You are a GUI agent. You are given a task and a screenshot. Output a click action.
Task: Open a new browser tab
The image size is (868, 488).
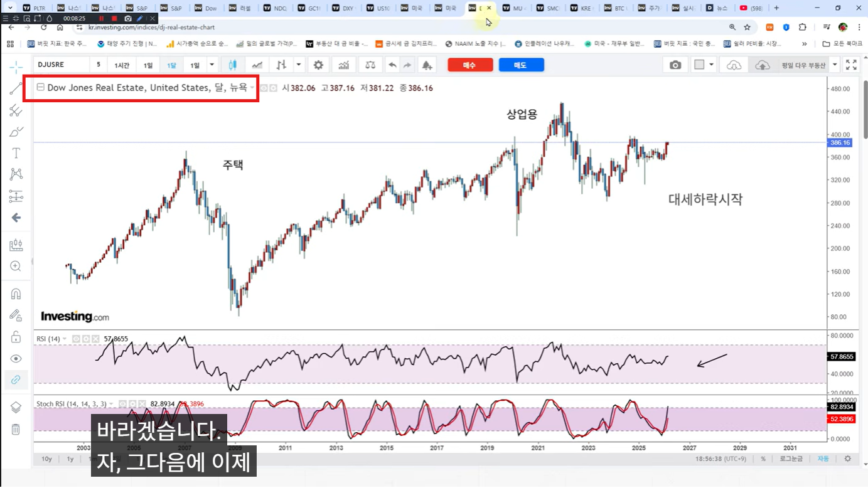pyautogui.click(x=776, y=8)
